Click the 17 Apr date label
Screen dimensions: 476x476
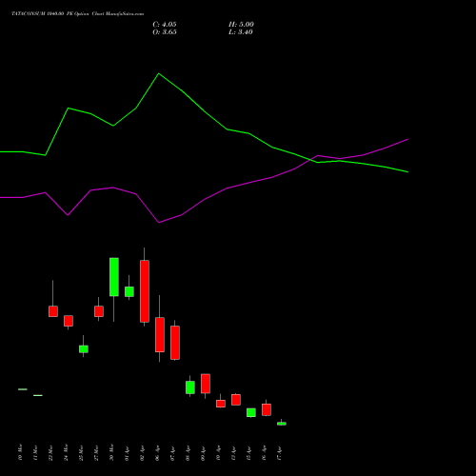point(279,453)
